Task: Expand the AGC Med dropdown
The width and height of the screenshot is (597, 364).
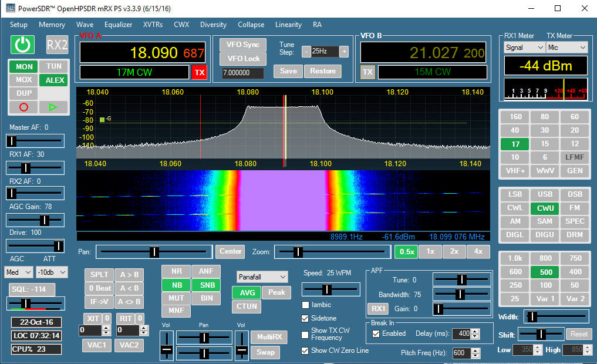Action: [x=18, y=272]
